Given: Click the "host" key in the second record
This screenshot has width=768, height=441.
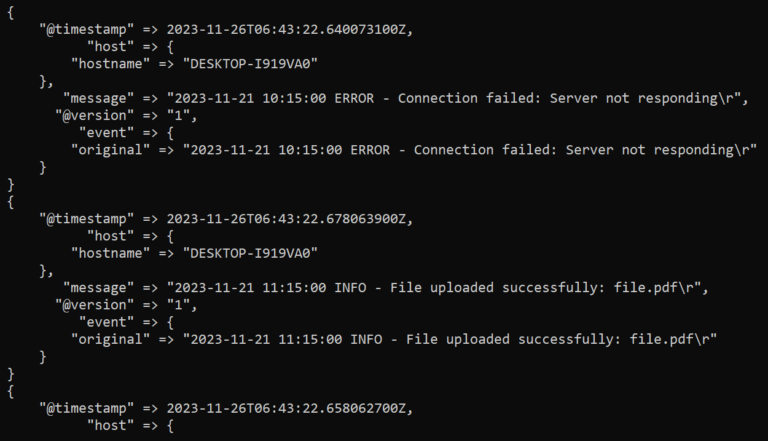Looking at the screenshot, I should (x=110, y=236).
